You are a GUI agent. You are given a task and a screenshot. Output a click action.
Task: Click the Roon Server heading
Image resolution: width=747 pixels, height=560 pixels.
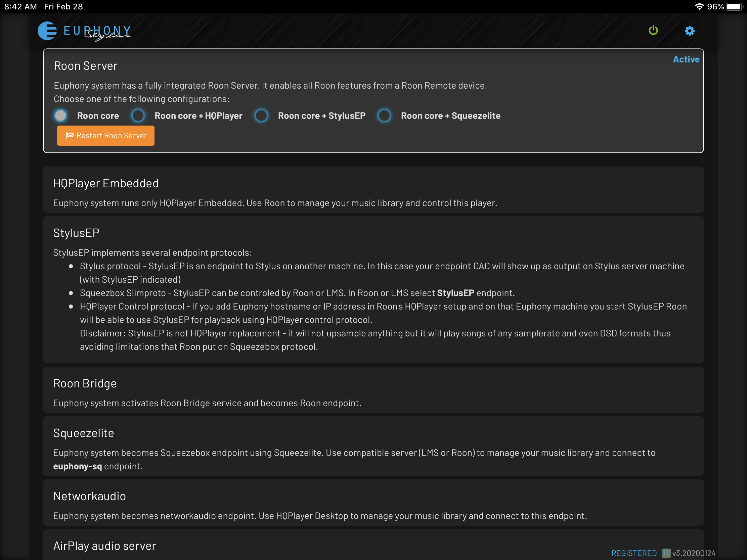[86, 66]
